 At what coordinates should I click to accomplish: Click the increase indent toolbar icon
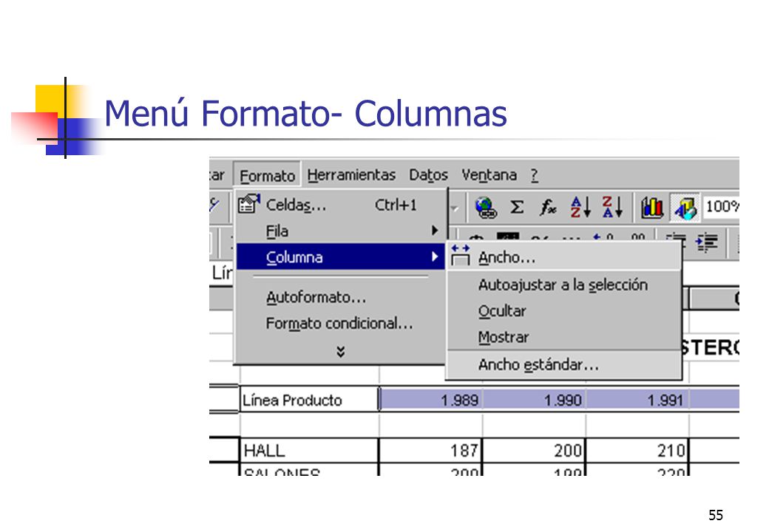(x=706, y=242)
